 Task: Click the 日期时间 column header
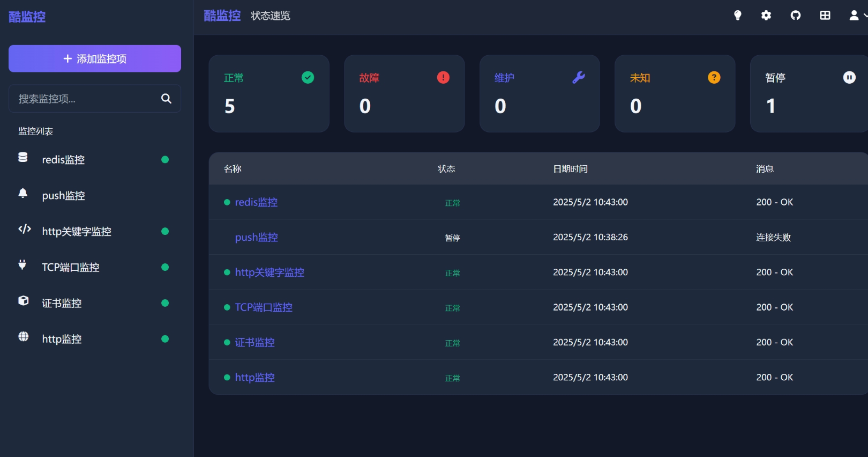[570, 169]
